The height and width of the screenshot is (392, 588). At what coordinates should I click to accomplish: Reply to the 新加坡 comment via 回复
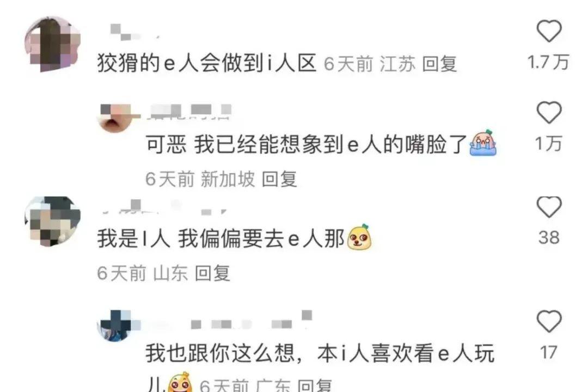(279, 179)
